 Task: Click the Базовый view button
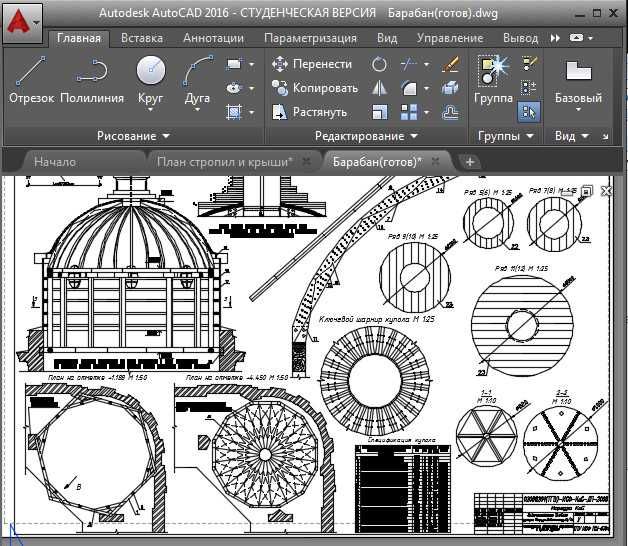(577, 79)
